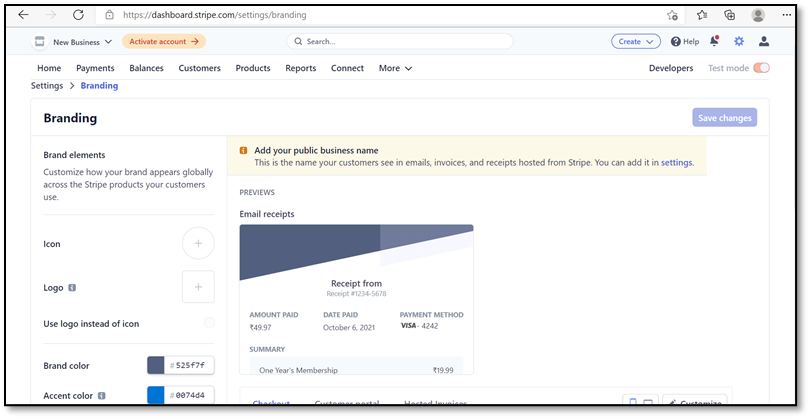
Task: Click the browser back arrow
Action: [23, 14]
